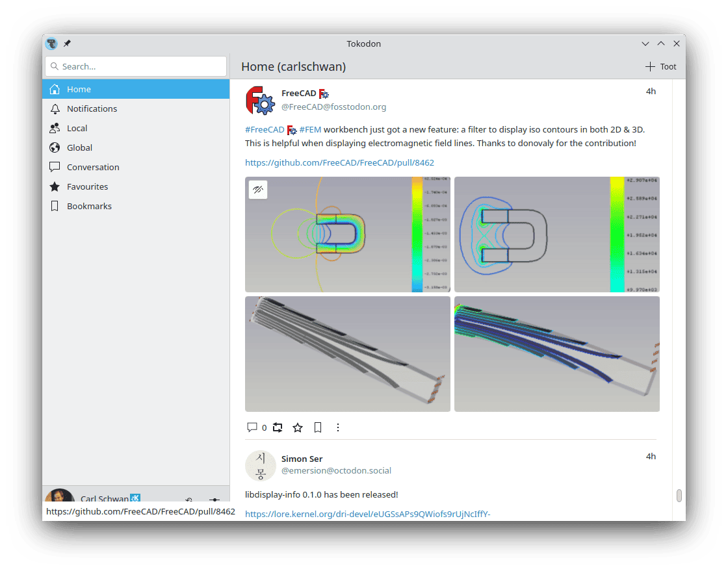Open the magnet image with blue contours
Image resolution: width=728 pixels, height=571 pixels.
click(556, 235)
